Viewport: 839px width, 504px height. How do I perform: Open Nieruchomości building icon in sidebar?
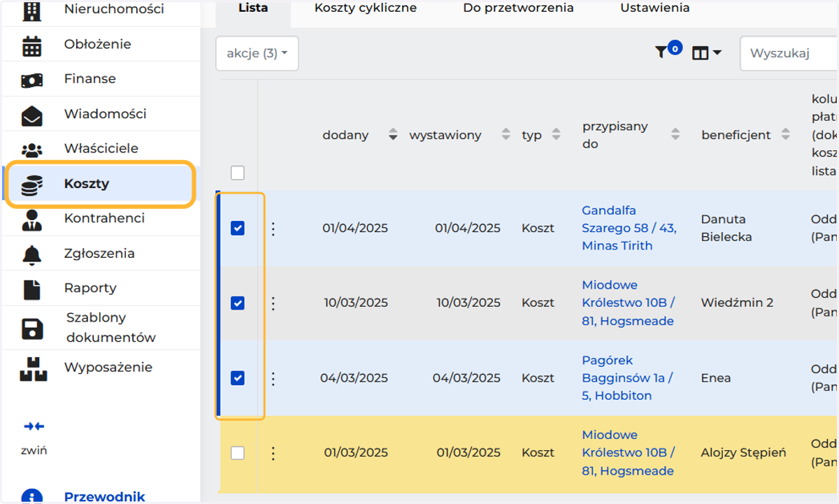point(32,10)
